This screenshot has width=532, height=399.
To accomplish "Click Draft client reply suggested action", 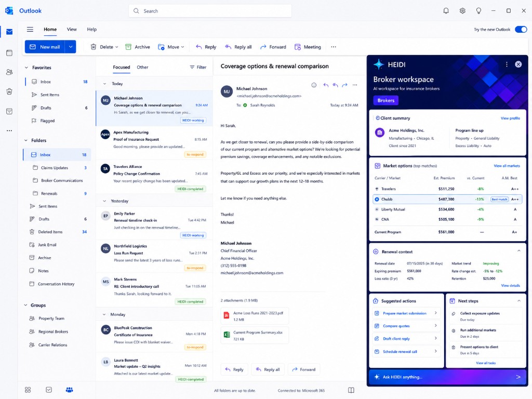I will click(x=406, y=339).
